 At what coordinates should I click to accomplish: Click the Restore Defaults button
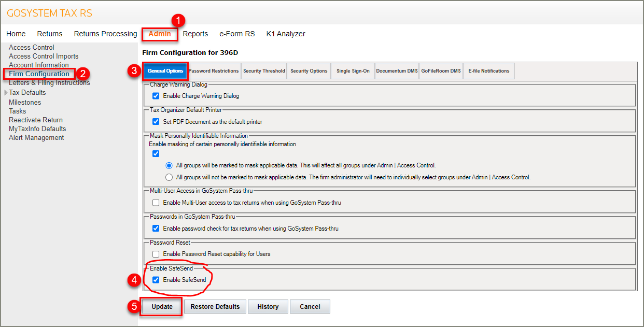(215, 307)
